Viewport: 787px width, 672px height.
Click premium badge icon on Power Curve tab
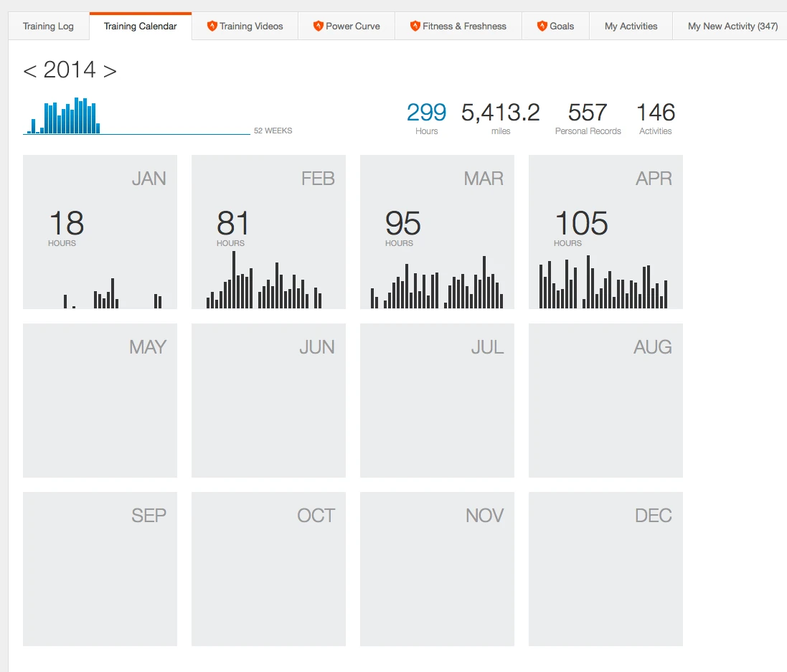[x=319, y=27]
